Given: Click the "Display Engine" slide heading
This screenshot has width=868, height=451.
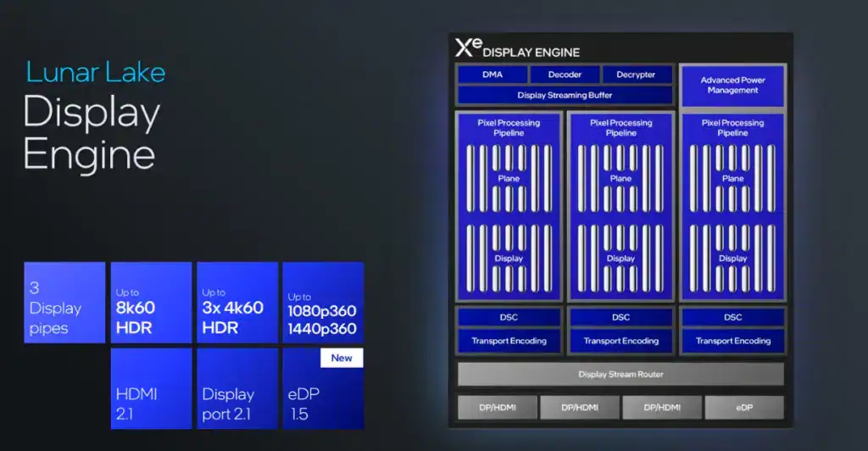Looking at the screenshot, I should coord(92,133).
